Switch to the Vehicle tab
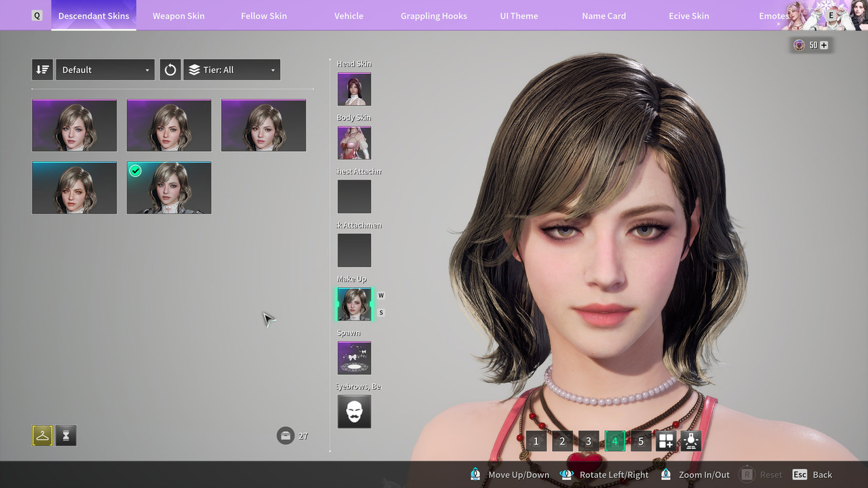Viewport: 868px width, 488px height. pos(349,16)
